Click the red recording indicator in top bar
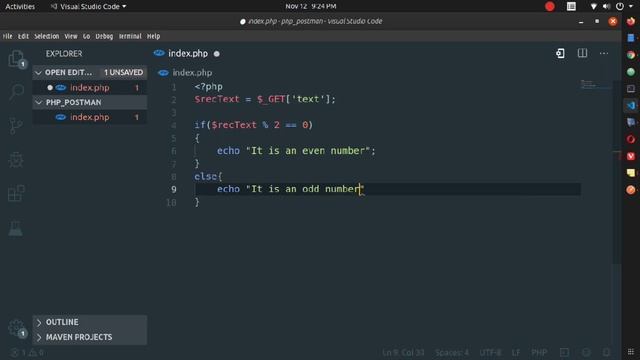Screen dimensions: 640x360 coord(550,7)
